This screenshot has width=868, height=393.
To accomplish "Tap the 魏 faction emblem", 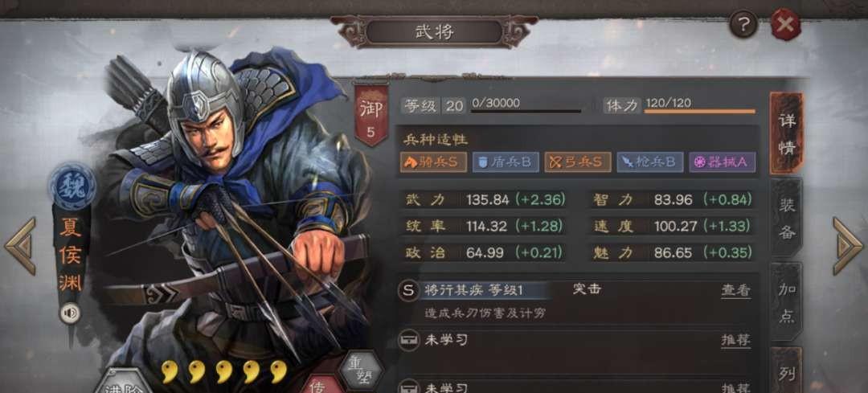I will click(72, 186).
